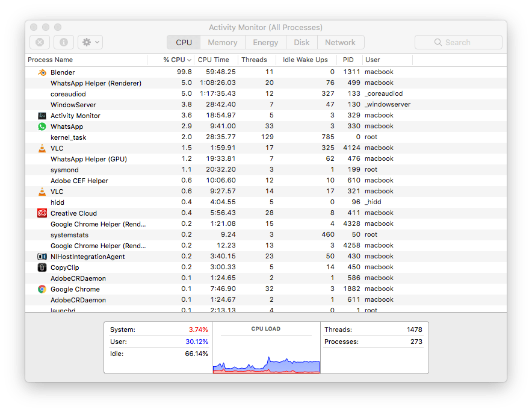Sort by Threads column
This screenshot has width=532, height=412.
[x=257, y=60]
